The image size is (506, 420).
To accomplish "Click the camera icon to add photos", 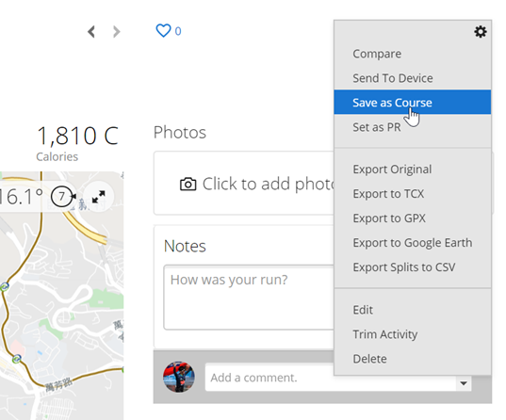I will click(188, 185).
